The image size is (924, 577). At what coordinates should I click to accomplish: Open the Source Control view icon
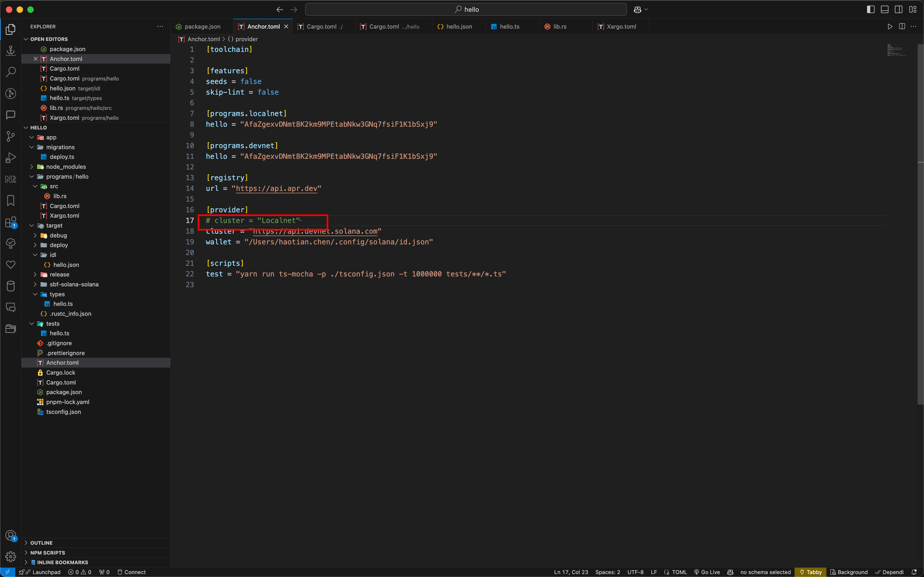point(11,136)
